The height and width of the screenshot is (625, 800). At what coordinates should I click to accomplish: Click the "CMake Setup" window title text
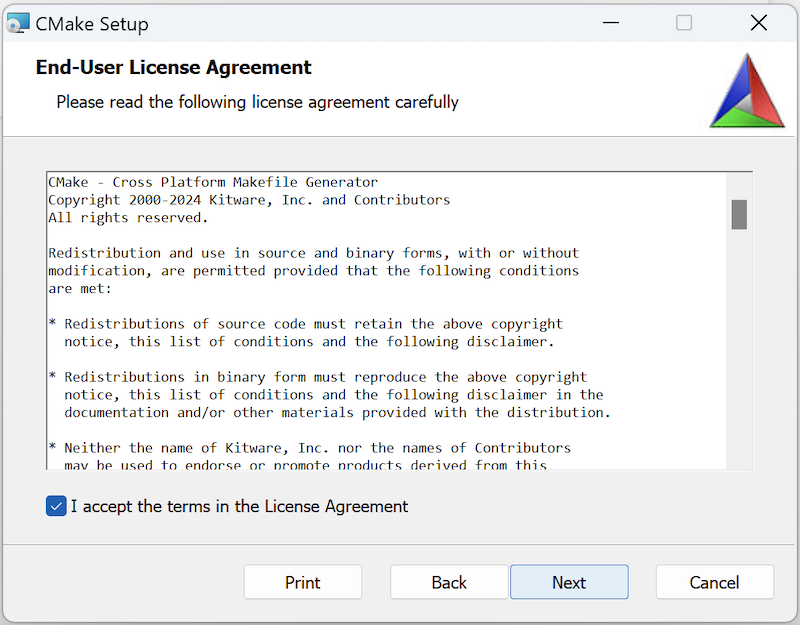coord(92,24)
